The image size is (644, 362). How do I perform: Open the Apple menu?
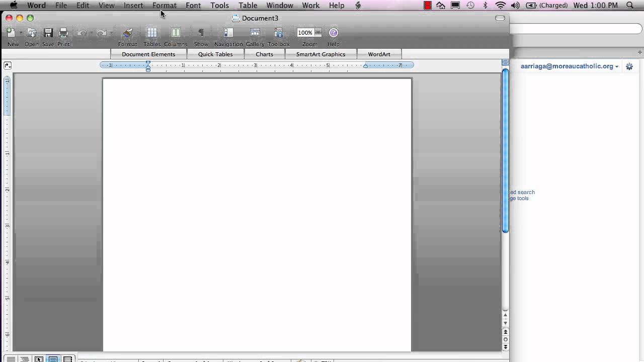(x=14, y=6)
